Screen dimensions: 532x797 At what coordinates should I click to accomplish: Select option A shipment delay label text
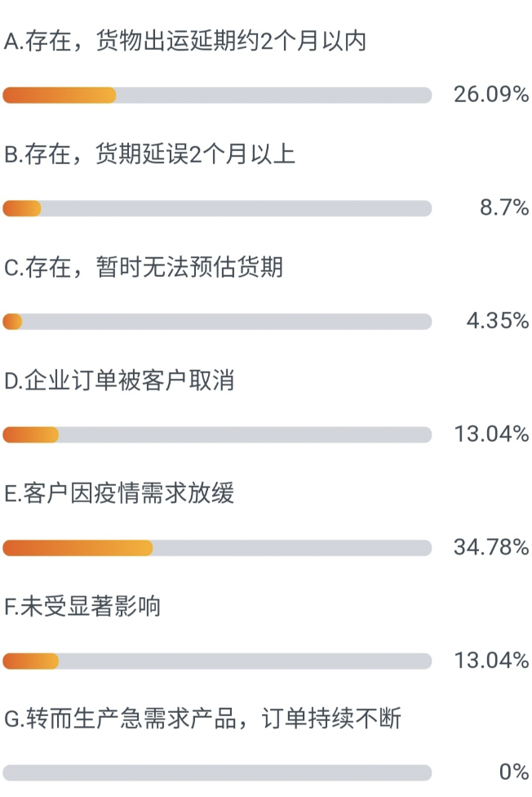[185, 41]
